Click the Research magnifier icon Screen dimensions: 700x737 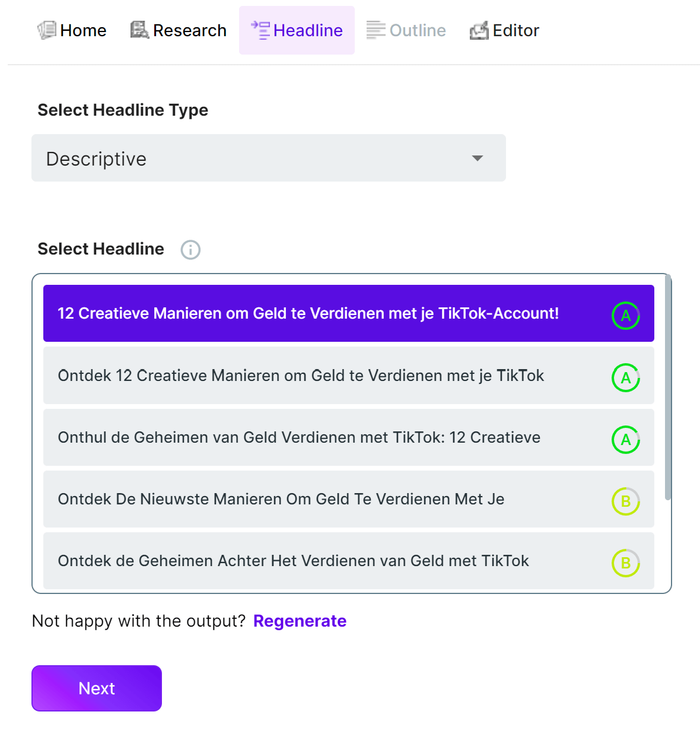tap(139, 30)
